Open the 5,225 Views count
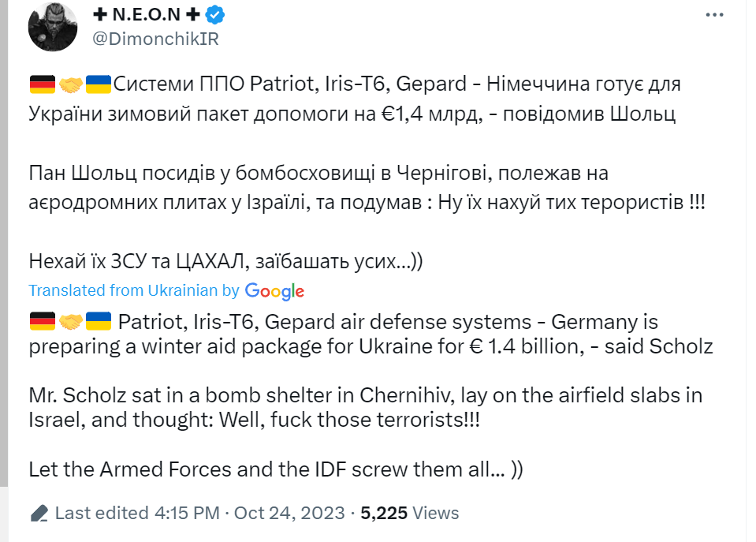Screen dimensions: 756x542 409,513
